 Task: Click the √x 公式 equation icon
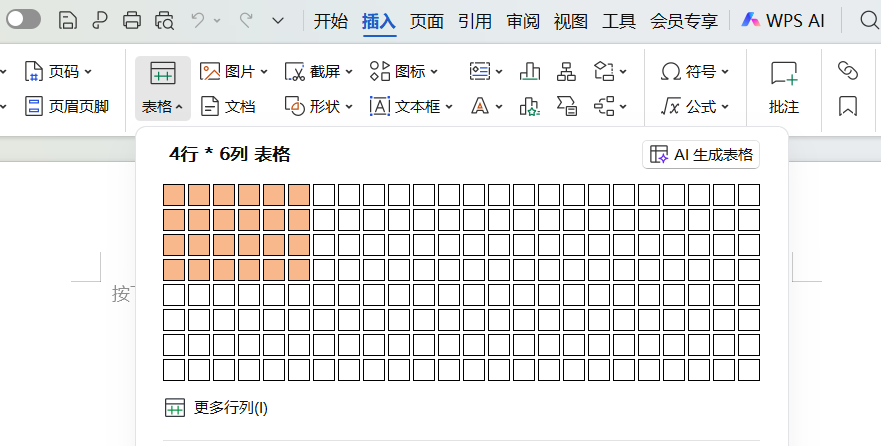tap(671, 106)
